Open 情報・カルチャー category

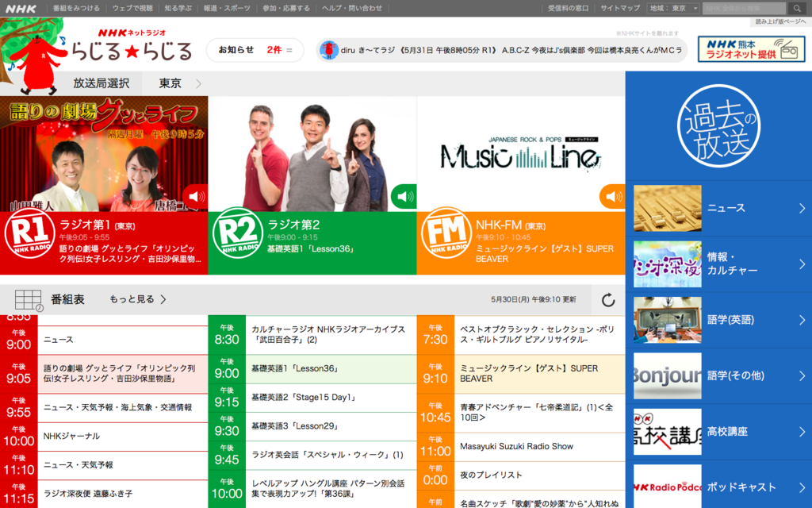point(718,264)
